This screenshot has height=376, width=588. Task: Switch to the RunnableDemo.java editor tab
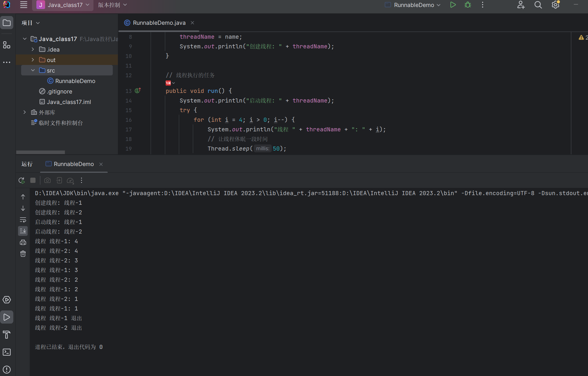159,23
